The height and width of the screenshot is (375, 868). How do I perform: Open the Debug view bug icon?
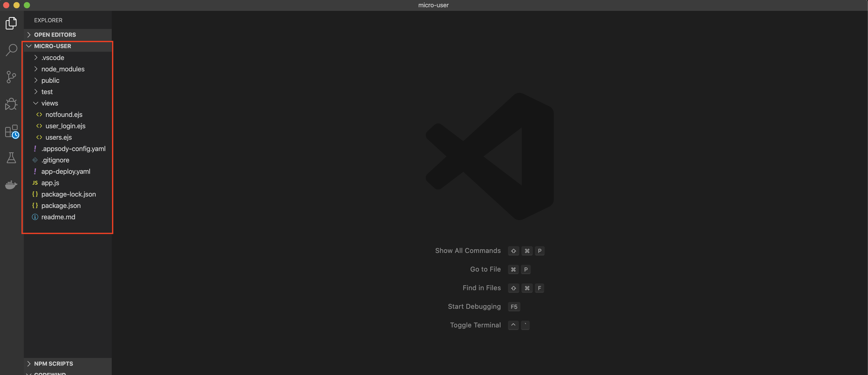pos(11,104)
